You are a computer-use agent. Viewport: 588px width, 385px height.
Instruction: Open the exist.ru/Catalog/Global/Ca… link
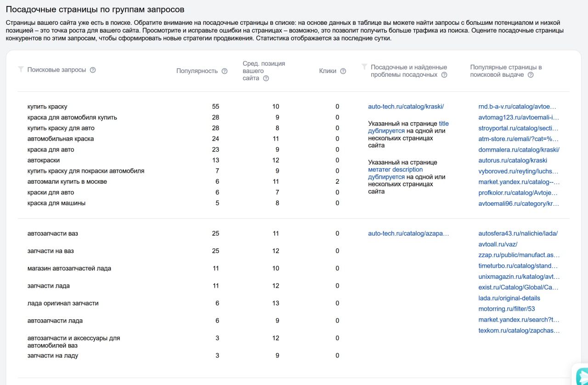pos(518,287)
